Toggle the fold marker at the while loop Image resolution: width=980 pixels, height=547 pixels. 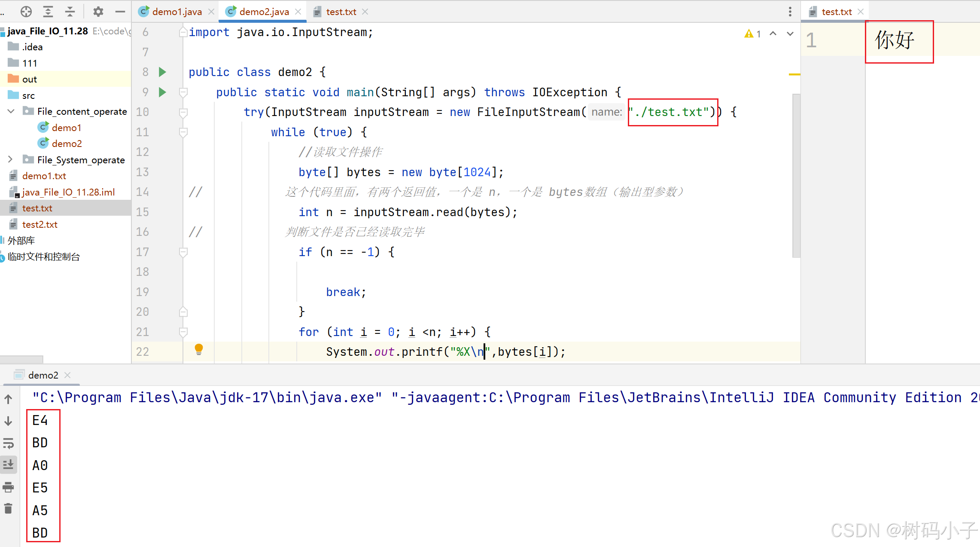[183, 132]
